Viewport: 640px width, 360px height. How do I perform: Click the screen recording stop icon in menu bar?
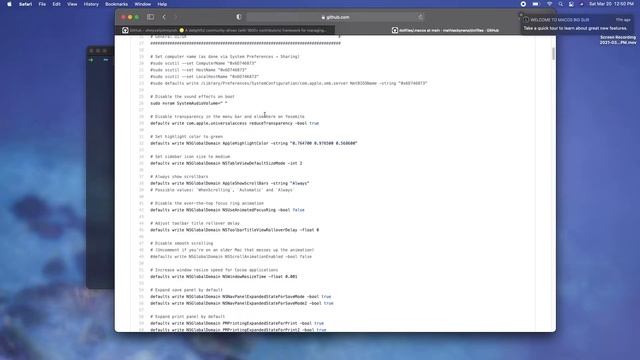pos(523,4)
